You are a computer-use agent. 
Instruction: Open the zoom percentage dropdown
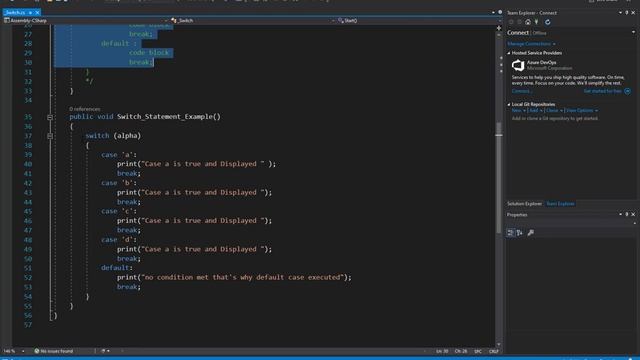23,351
